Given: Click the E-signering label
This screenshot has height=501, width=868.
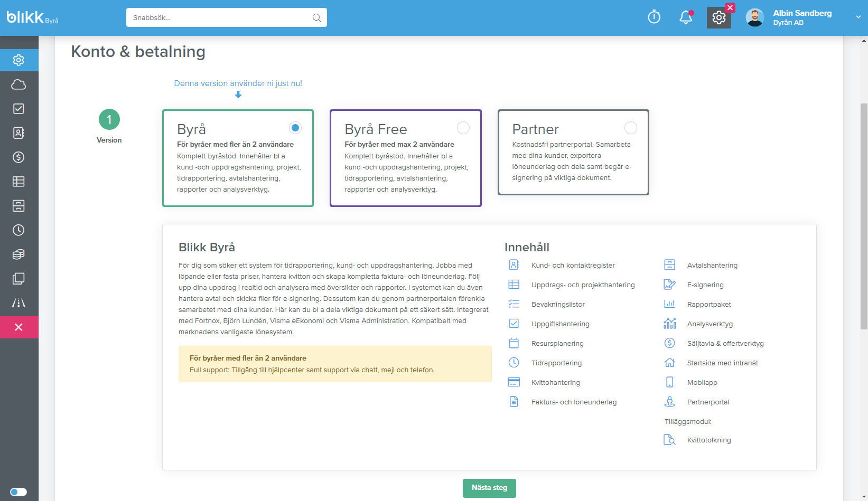Looking at the screenshot, I should click(705, 285).
